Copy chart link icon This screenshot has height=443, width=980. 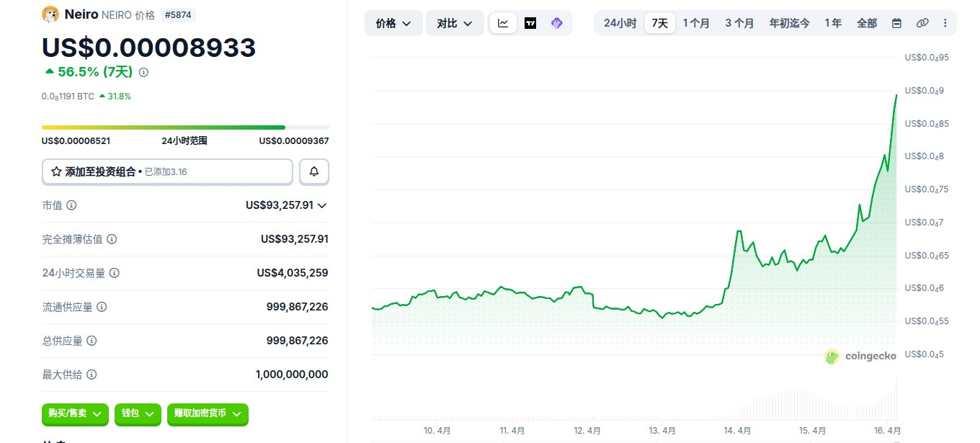(922, 23)
